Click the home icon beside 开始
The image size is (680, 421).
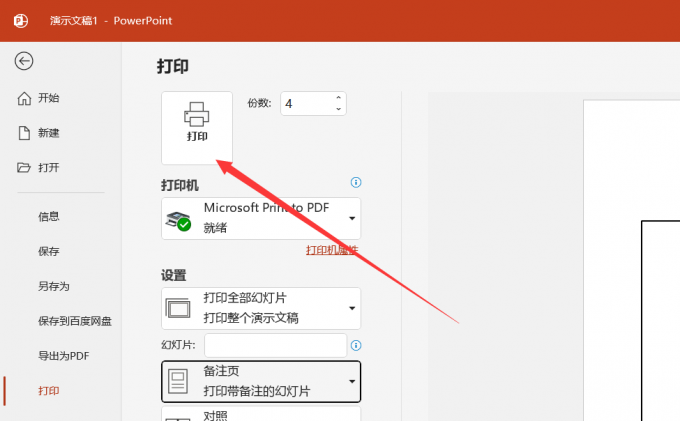24,98
